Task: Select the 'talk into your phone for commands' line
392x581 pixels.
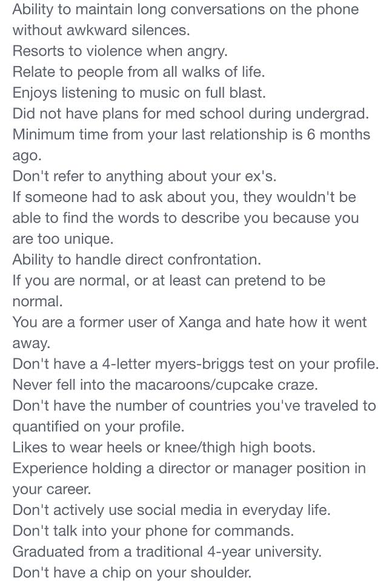Action: (153, 531)
